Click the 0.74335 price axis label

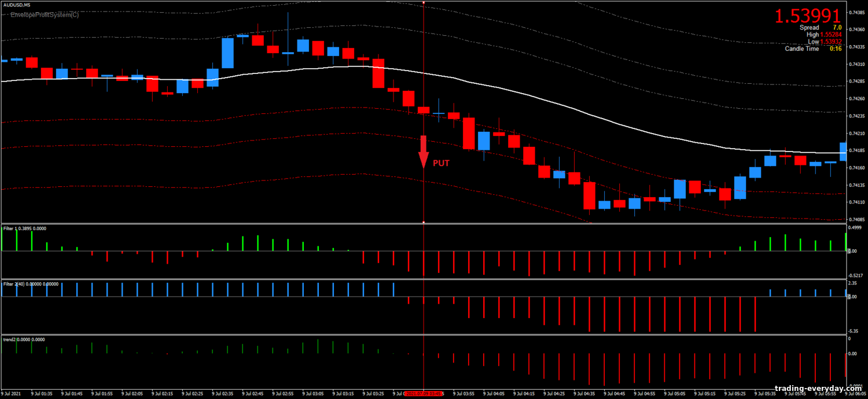(857, 47)
